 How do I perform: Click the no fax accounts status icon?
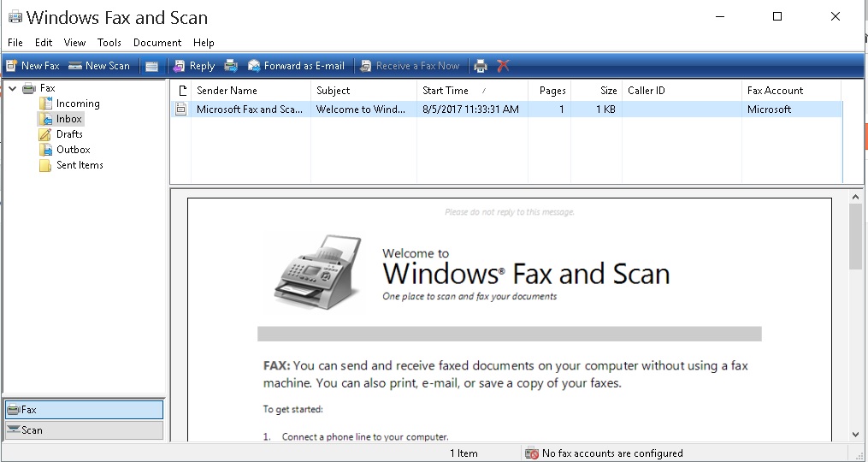532,453
